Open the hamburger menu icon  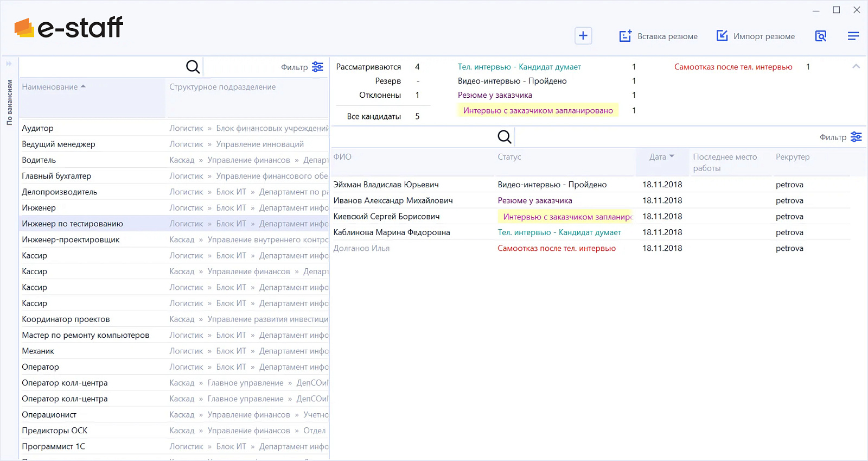pyautogui.click(x=853, y=36)
